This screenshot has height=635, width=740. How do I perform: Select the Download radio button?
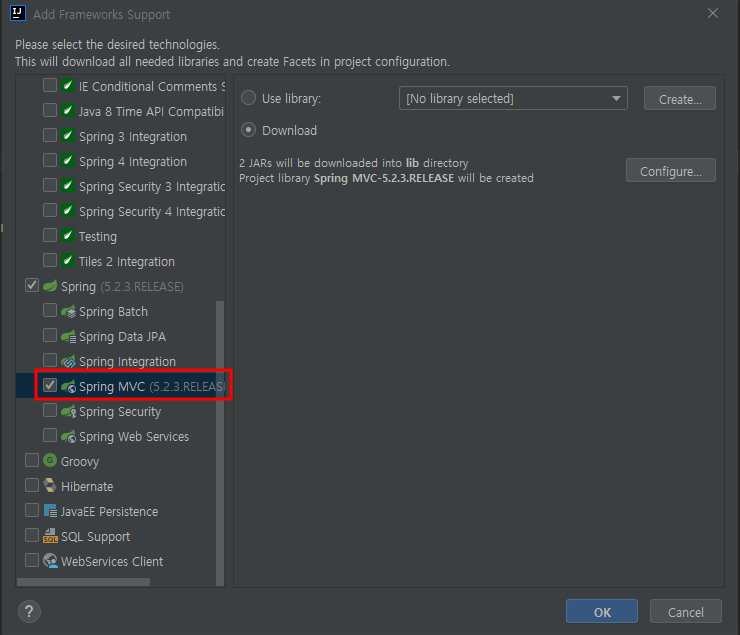point(249,130)
